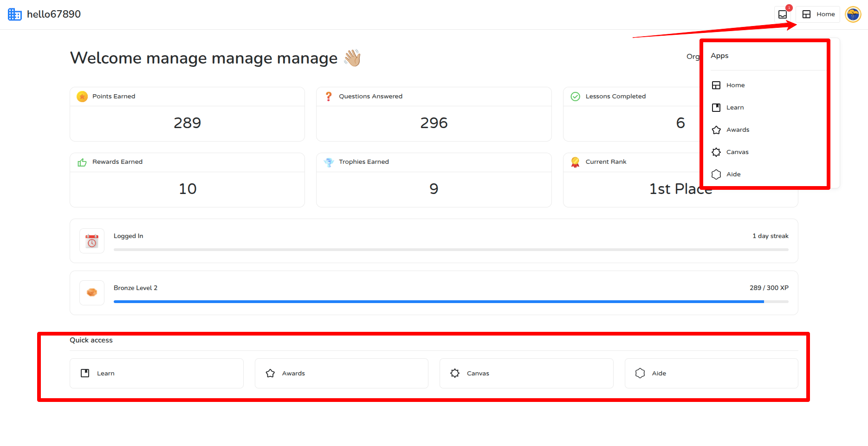This screenshot has width=868, height=446.
Task: Click the Bronze Level 2 badge icon
Action: [92, 293]
